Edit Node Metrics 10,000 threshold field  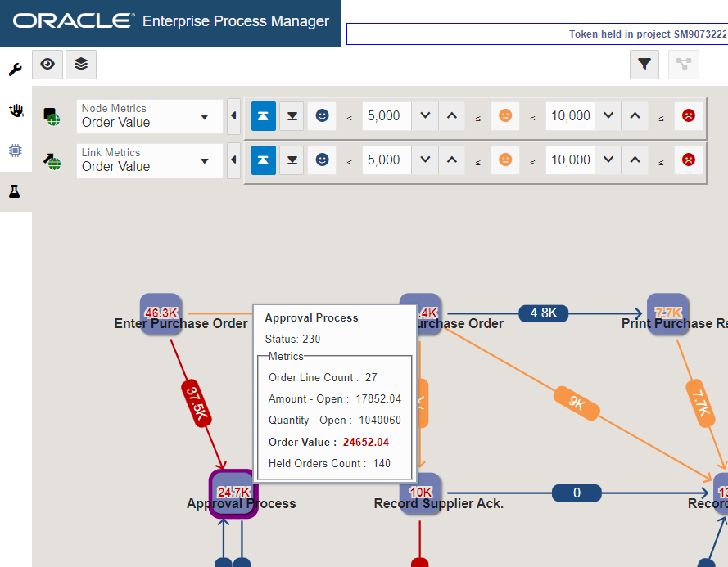coord(570,116)
